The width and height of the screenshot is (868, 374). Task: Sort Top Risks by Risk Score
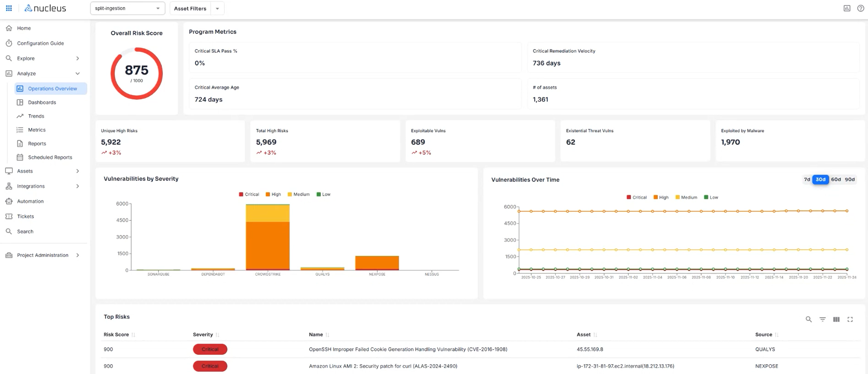pyautogui.click(x=134, y=335)
